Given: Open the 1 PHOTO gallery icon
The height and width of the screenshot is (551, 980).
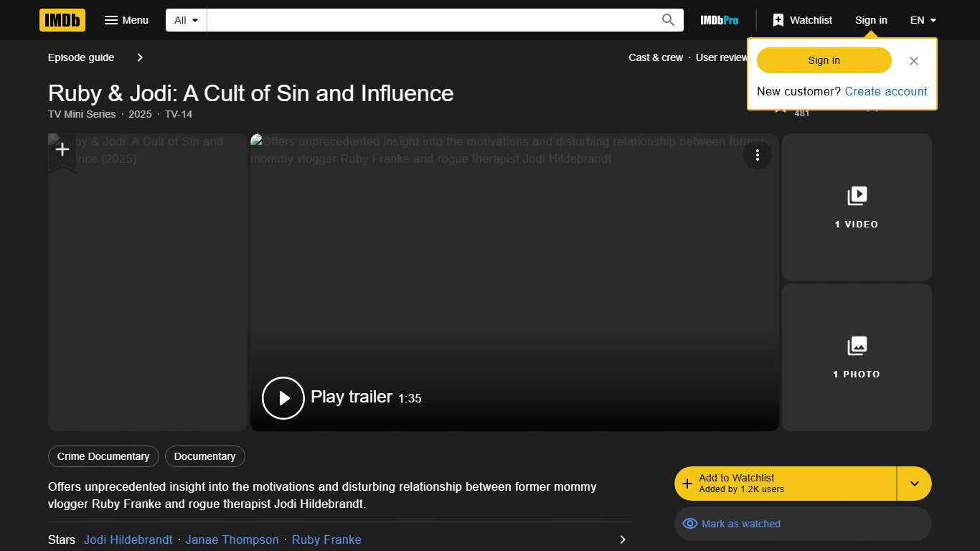Looking at the screenshot, I should [857, 345].
